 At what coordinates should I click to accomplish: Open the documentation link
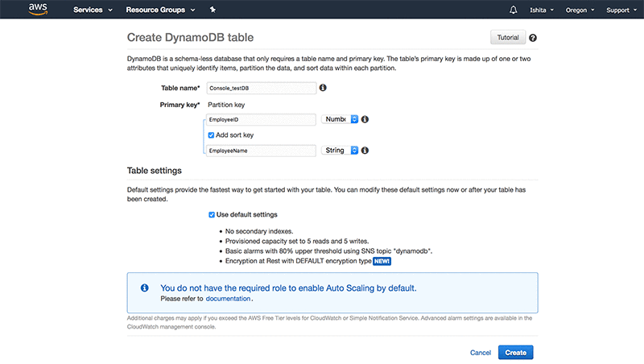click(x=228, y=299)
